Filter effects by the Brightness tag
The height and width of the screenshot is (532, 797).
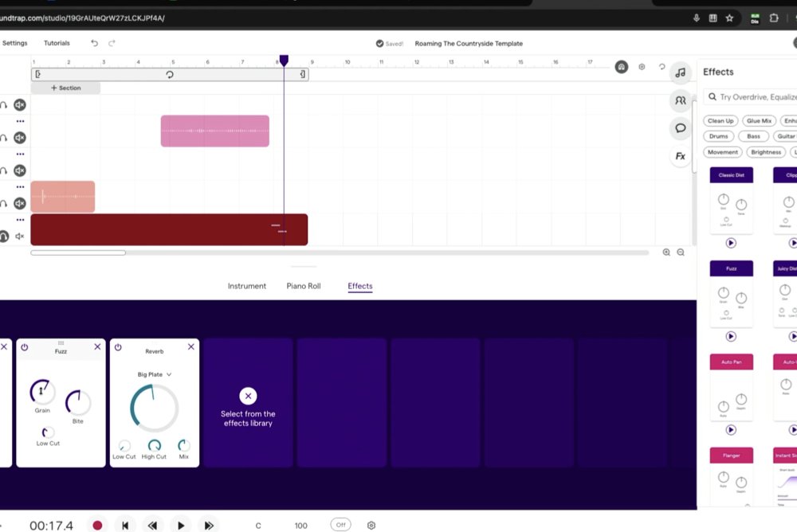tap(766, 152)
